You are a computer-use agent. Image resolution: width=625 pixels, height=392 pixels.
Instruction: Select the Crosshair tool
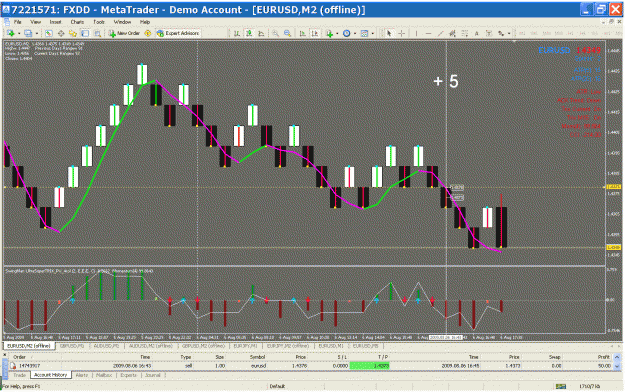click(x=401, y=33)
